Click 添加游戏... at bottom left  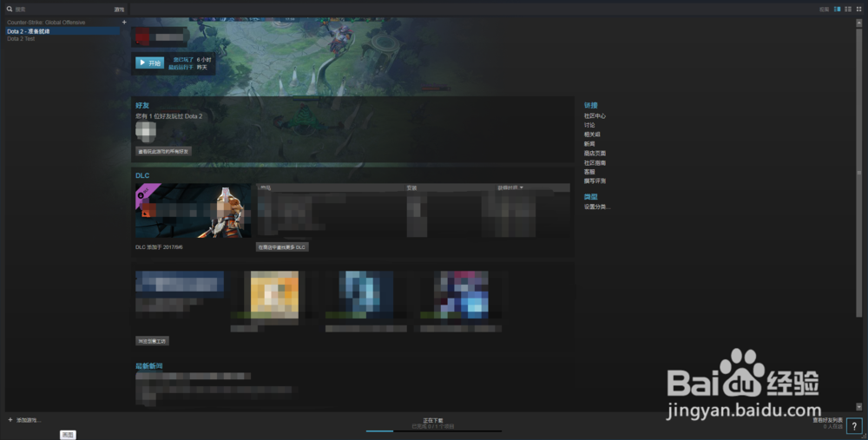pyautogui.click(x=24, y=420)
